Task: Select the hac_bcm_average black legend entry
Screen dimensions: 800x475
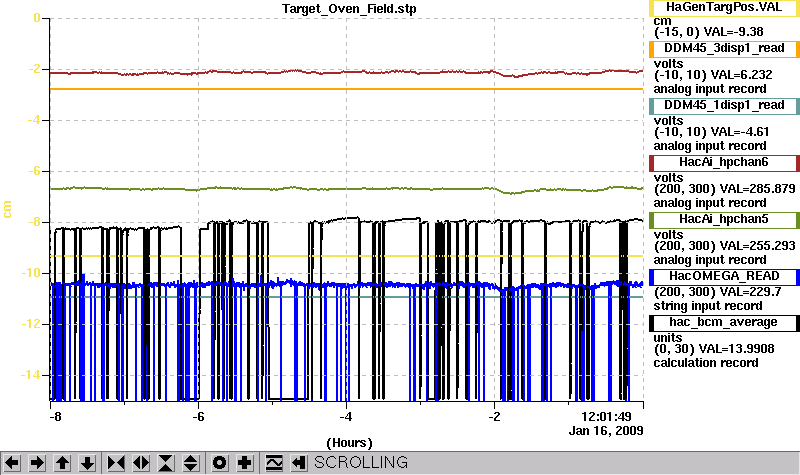Action: click(x=724, y=323)
